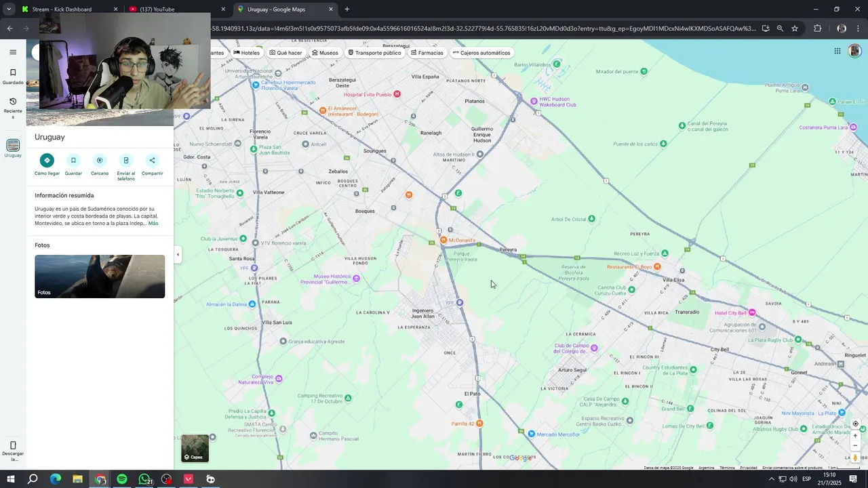This screenshot has width=868, height=488.
Task: Expand description with Más link
Action: pos(153,223)
